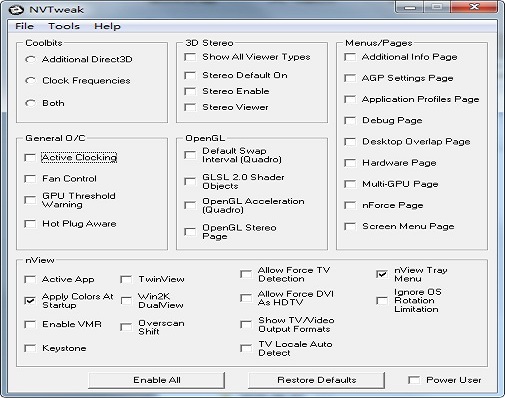505x398 pixels.
Task: Click the Enable All button
Action: pos(156,380)
